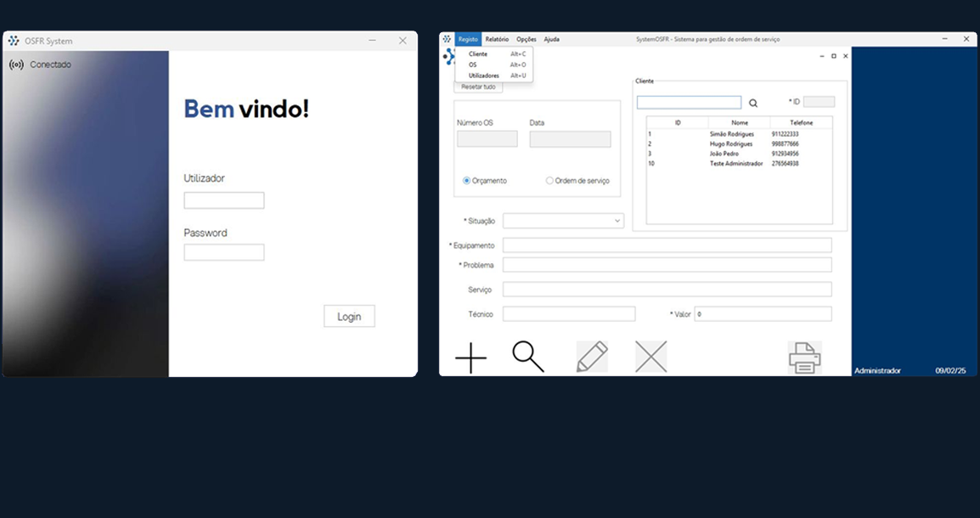The image size is (980, 518).
Task: Click the Conectado connection status icon
Action: [x=16, y=65]
